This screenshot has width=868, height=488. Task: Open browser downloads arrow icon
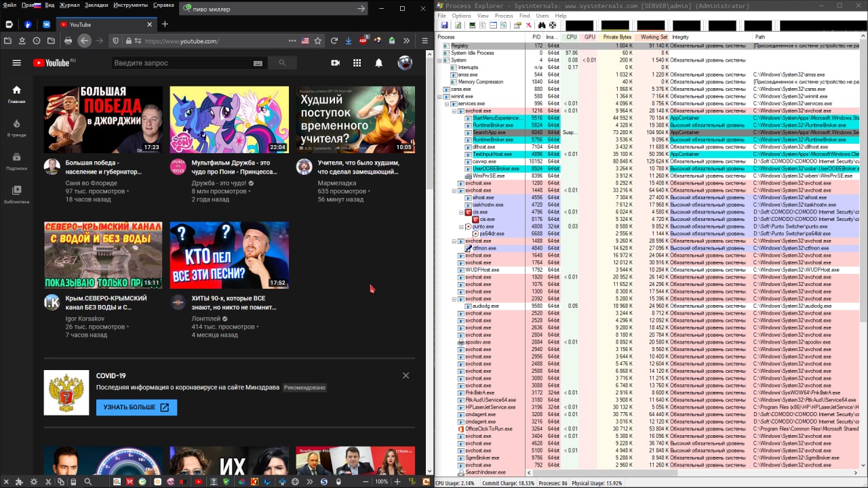349,41
